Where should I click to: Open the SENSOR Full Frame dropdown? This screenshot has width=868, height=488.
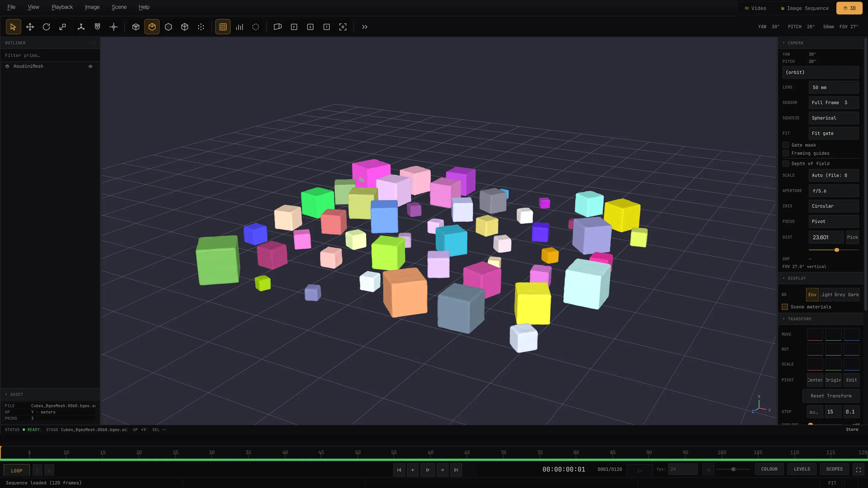pyautogui.click(x=834, y=103)
